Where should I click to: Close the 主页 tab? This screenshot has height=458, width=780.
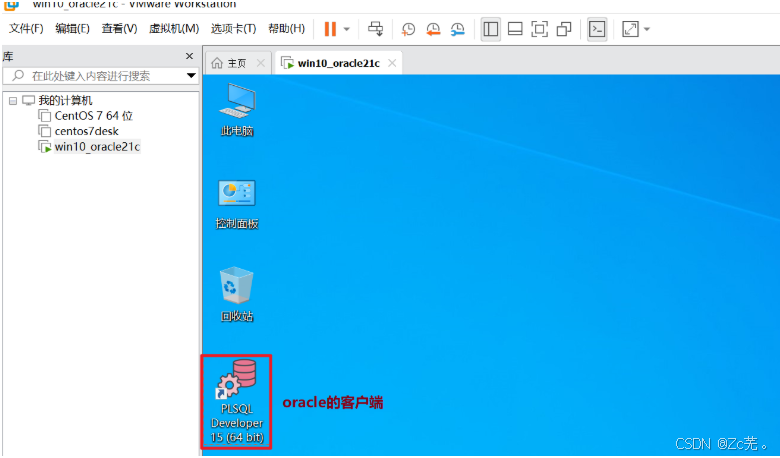pyautogui.click(x=260, y=63)
